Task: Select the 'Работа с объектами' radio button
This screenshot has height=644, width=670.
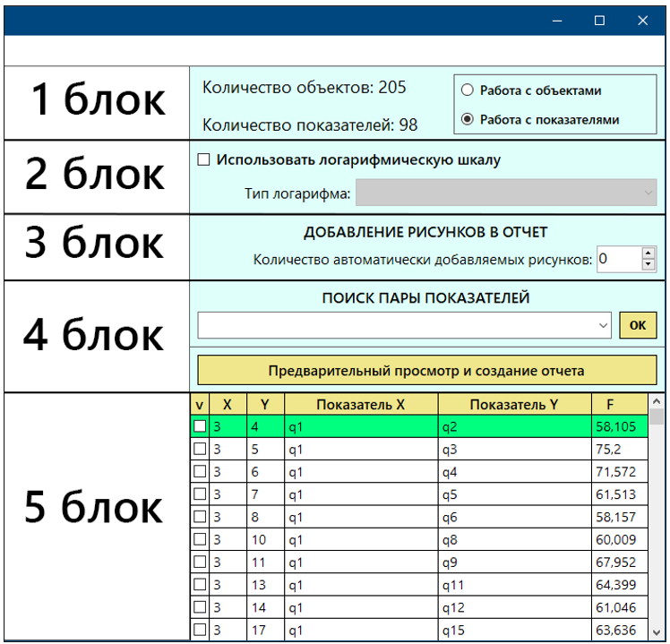Action: [x=468, y=90]
